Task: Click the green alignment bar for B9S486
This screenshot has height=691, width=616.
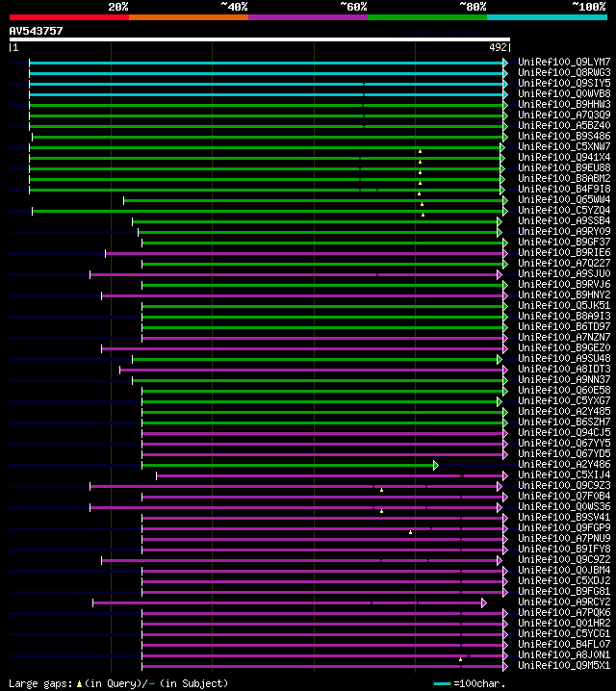Action: click(x=268, y=137)
